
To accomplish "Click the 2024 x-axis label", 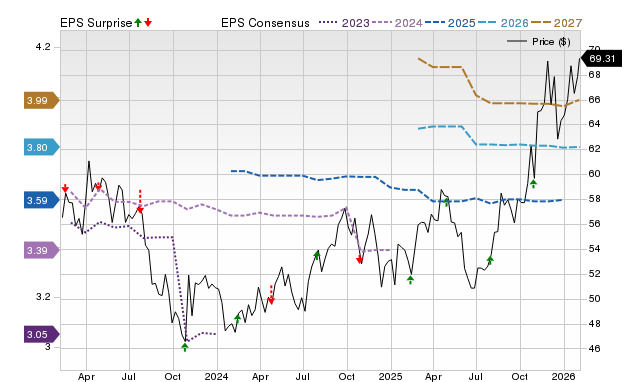I will tap(216, 376).
